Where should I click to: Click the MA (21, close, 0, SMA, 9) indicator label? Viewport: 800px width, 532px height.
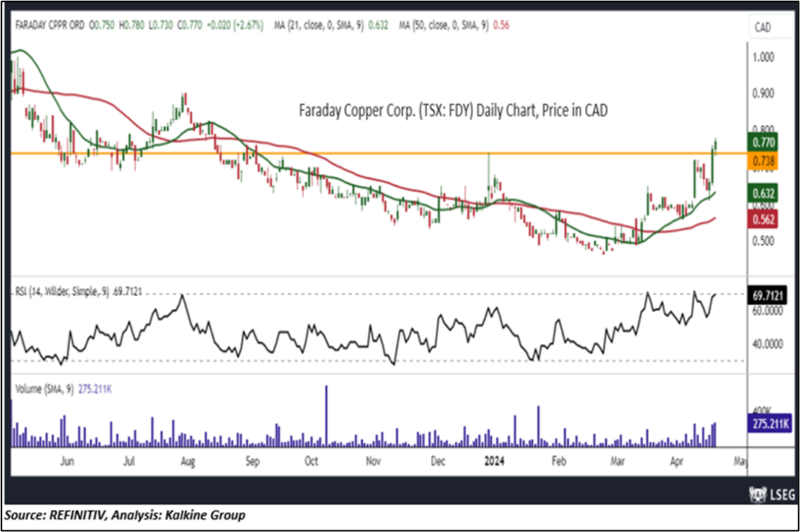pyautogui.click(x=319, y=25)
